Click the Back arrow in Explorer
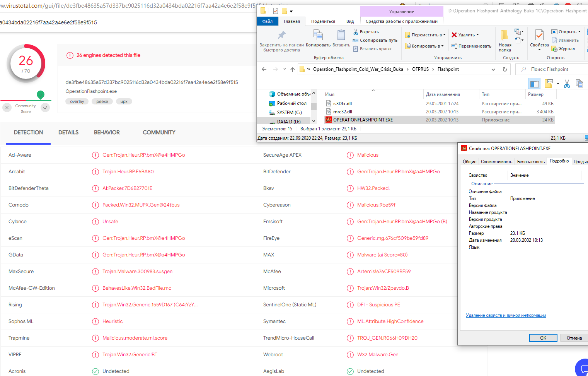 click(264, 69)
